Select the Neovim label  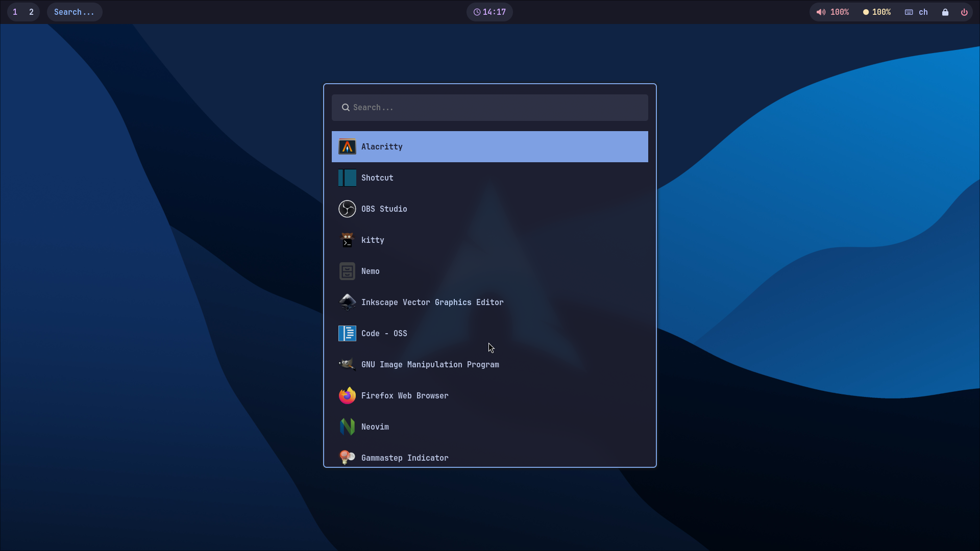[x=375, y=427]
